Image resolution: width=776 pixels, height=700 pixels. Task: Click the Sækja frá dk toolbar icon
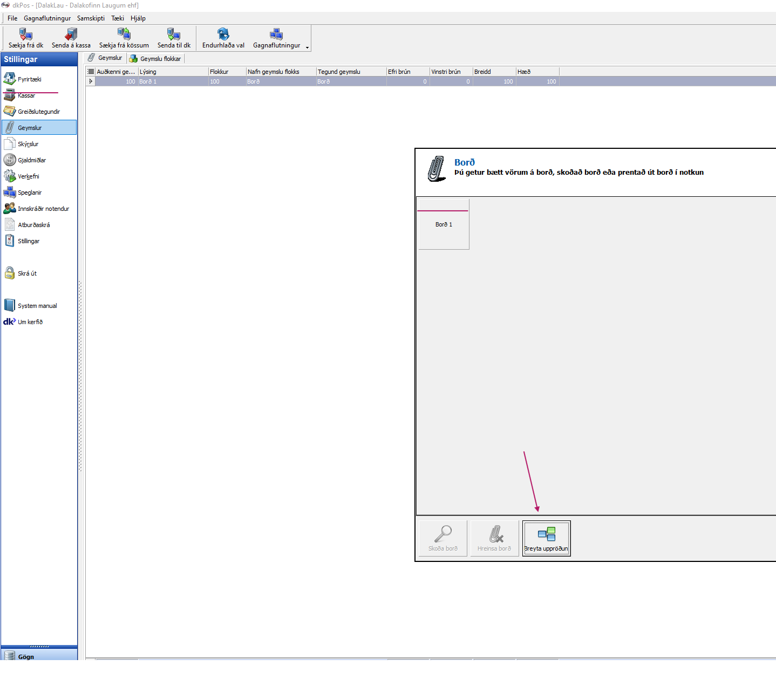(x=25, y=35)
